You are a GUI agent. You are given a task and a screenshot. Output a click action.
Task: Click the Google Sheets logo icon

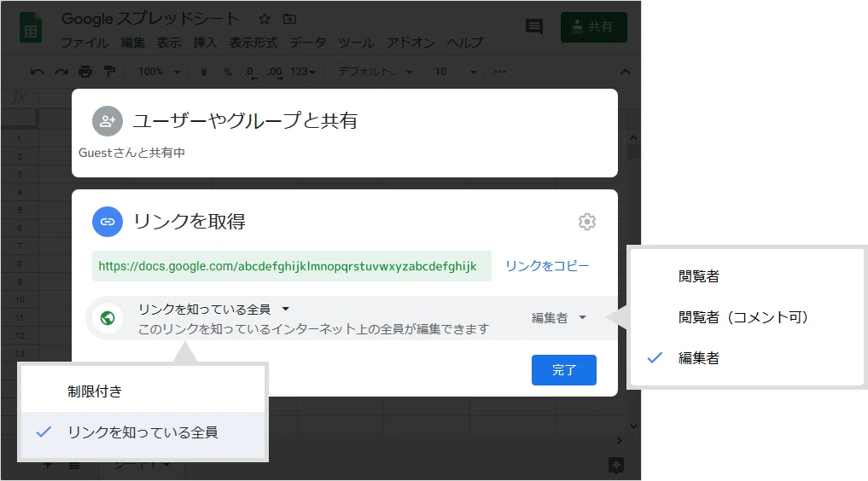point(31,27)
